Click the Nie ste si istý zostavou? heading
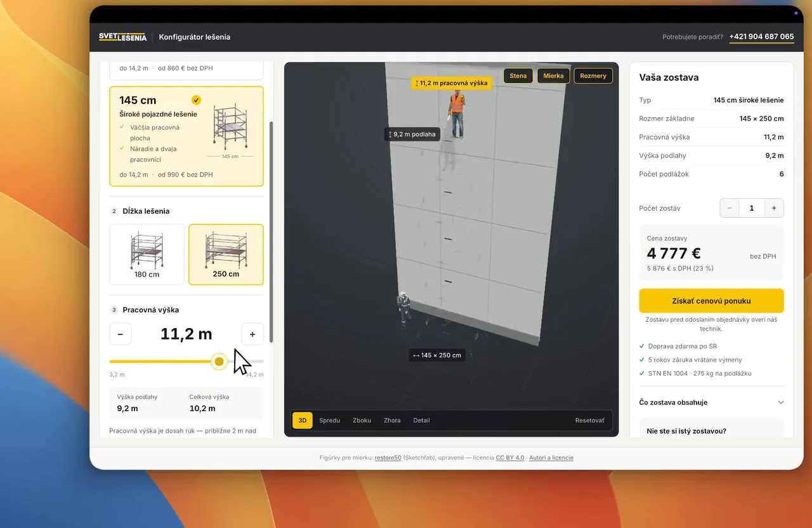The height and width of the screenshot is (528, 812). point(686,431)
